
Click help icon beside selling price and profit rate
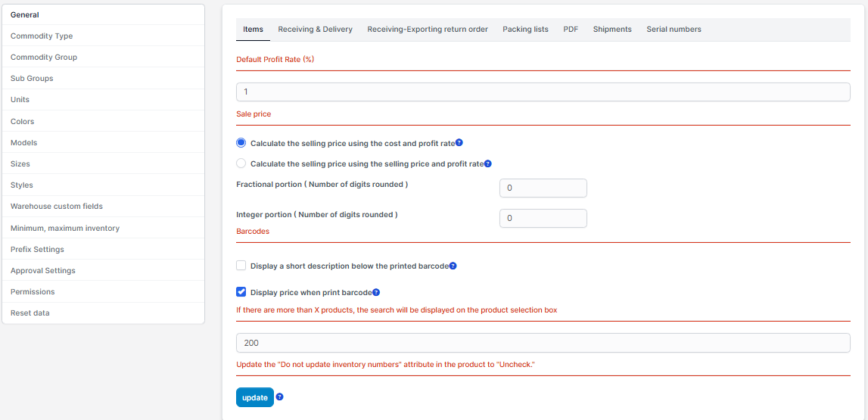pyautogui.click(x=488, y=163)
